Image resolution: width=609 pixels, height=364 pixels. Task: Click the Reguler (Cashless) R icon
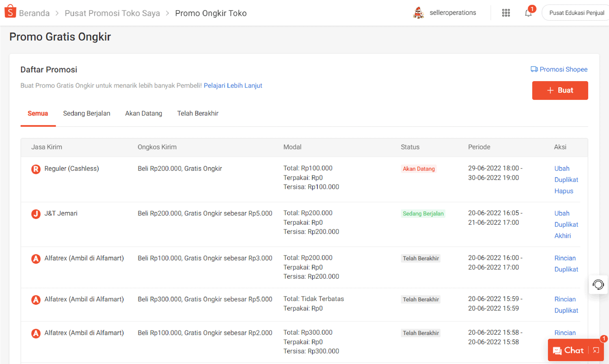(x=36, y=169)
